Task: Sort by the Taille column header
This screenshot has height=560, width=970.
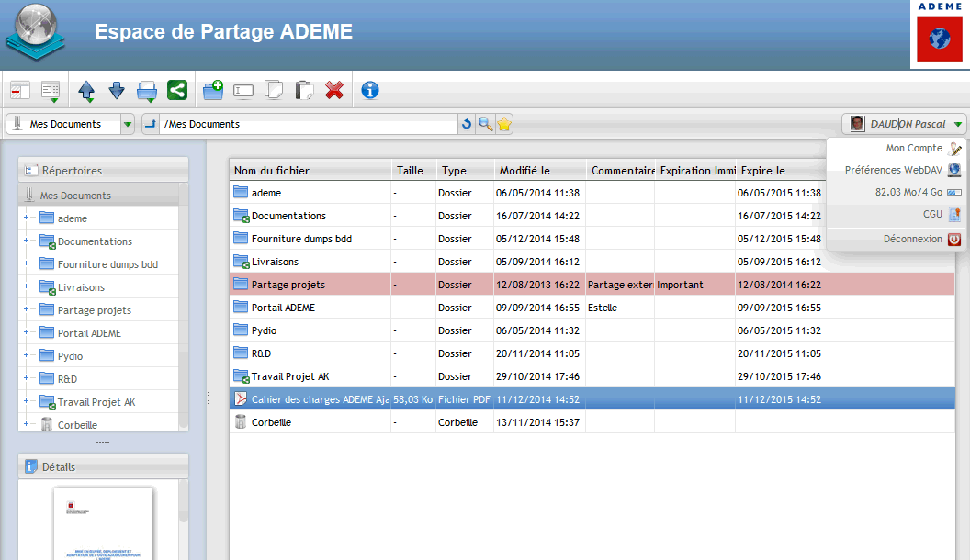Action: (x=413, y=171)
